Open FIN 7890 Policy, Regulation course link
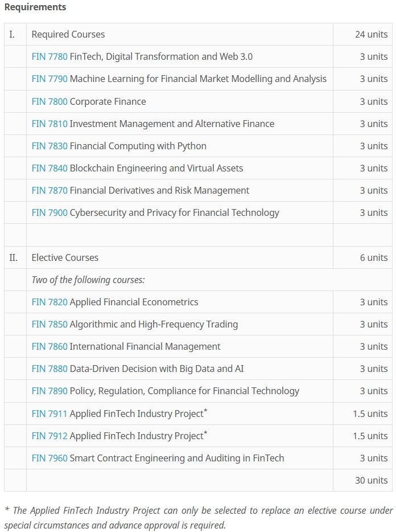The image size is (396, 532). [49, 391]
